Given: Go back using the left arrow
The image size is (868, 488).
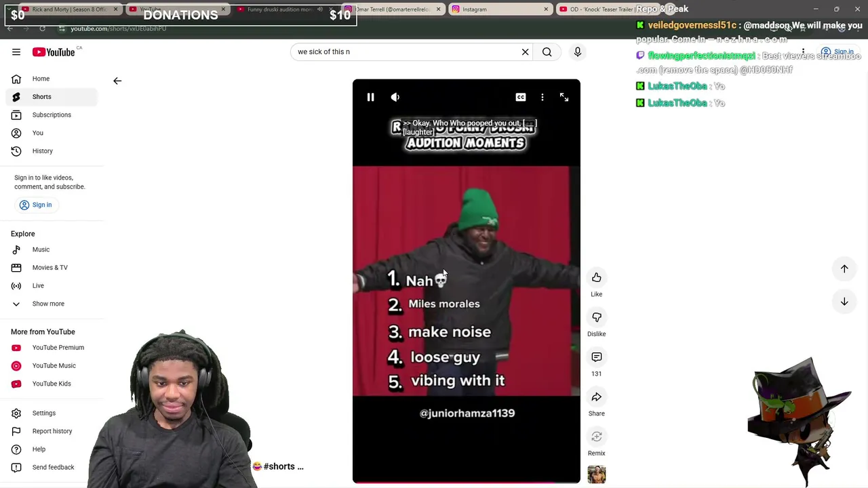Looking at the screenshot, I should point(117,81).
